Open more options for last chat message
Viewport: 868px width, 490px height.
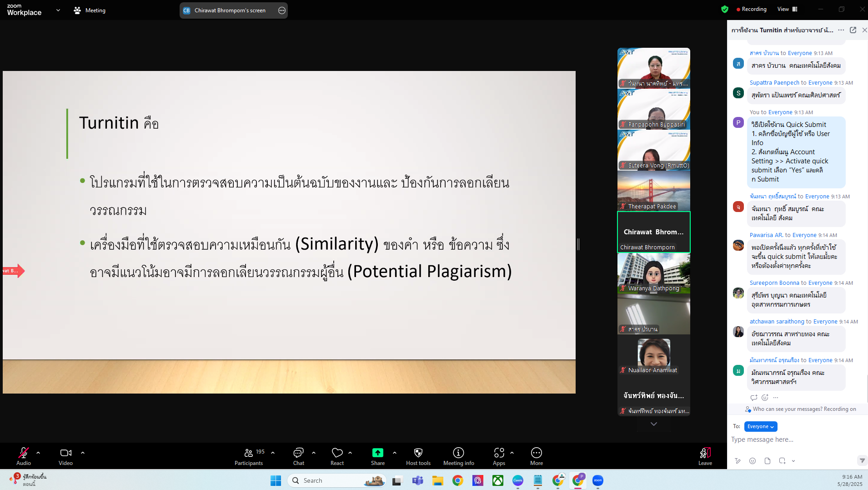coord(776,397)
